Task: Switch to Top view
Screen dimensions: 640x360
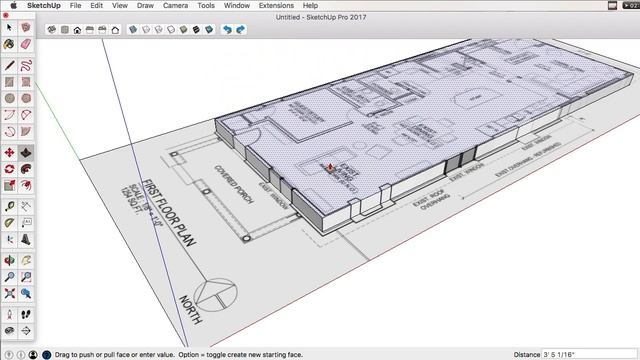Action: click(64, 29)
